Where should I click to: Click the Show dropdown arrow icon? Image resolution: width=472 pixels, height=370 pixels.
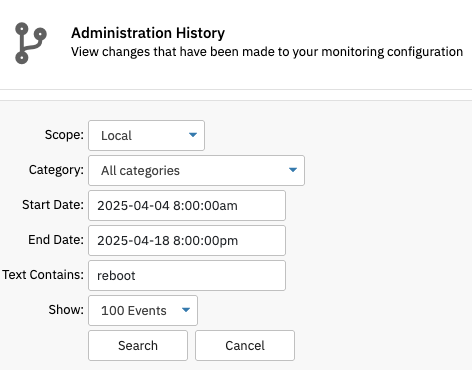click(x=186, y=310)
